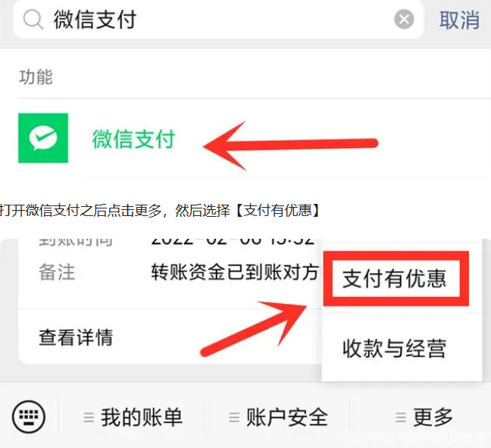The width and height of the screenshot is (491, 448).
Task: Tap the list icon beside 更多
Action: 401,417
